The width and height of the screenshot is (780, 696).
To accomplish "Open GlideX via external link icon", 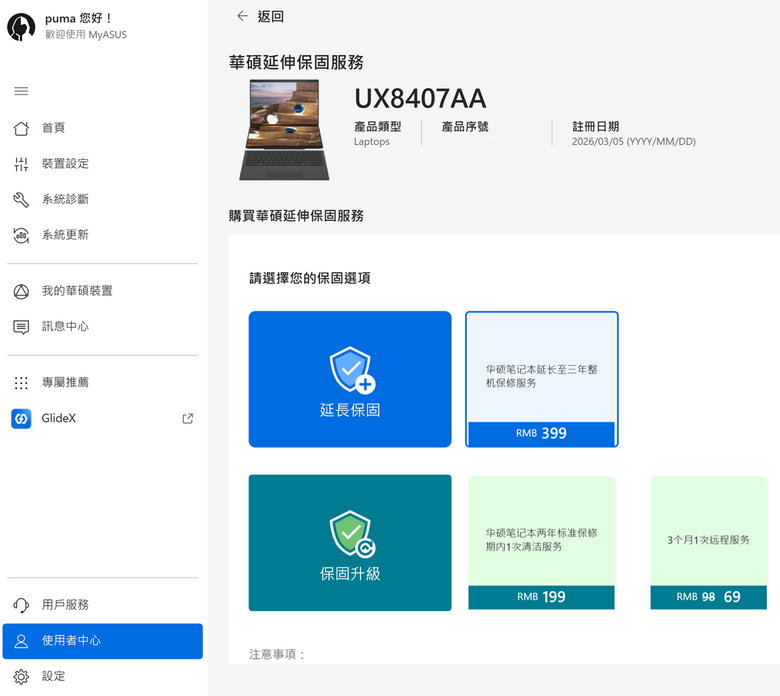I will click(188, 419).
